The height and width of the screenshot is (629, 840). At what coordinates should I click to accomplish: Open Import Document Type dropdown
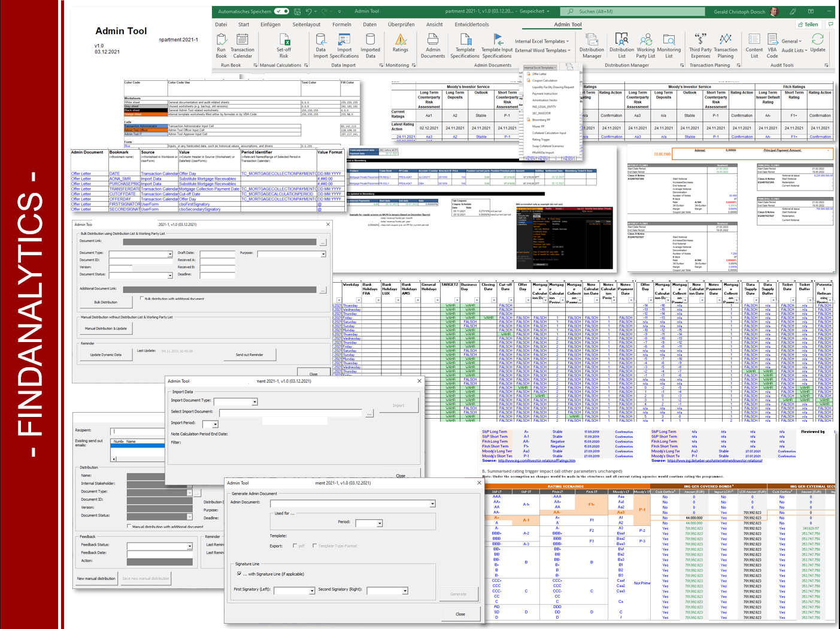(x=254, y=402)
